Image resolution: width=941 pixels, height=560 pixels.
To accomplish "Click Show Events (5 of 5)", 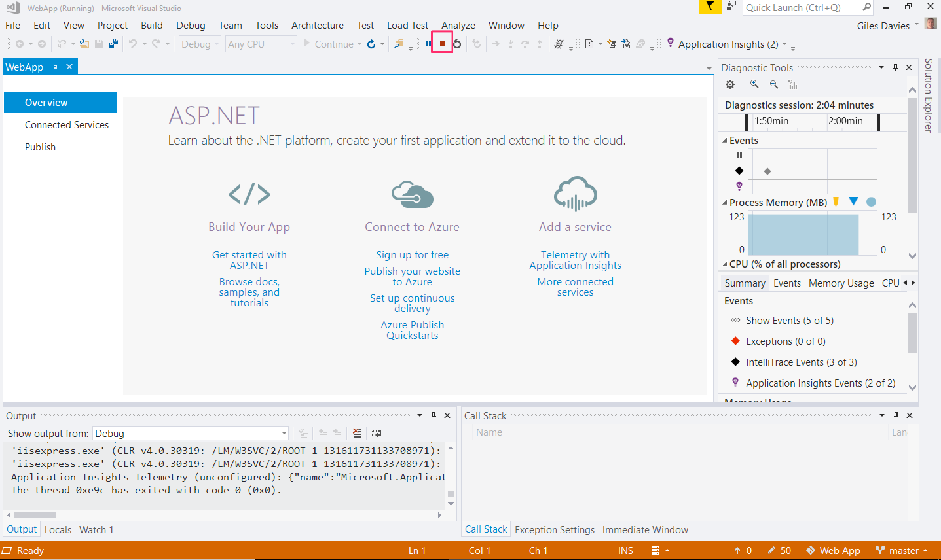I will point(789,320).
